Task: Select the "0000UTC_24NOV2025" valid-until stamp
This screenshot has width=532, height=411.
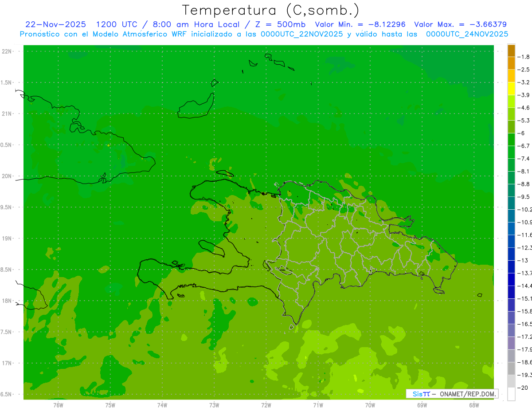Action: click(x=467, y=34)
